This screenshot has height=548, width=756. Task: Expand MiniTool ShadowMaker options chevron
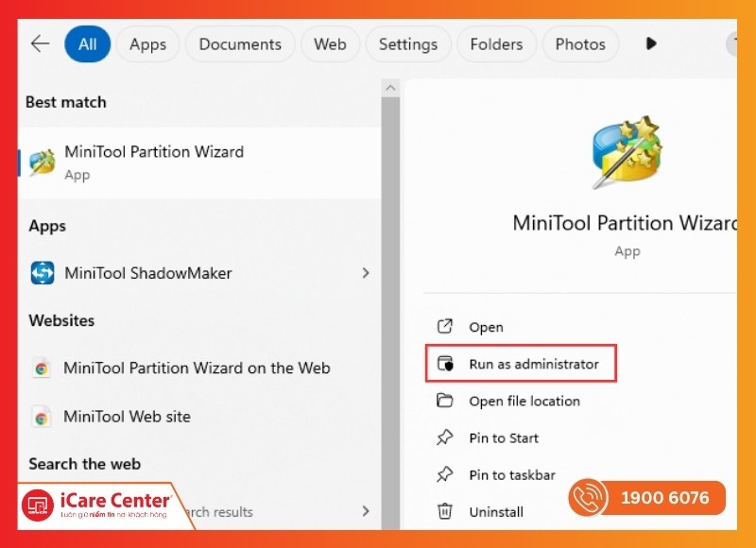[366, 273]
